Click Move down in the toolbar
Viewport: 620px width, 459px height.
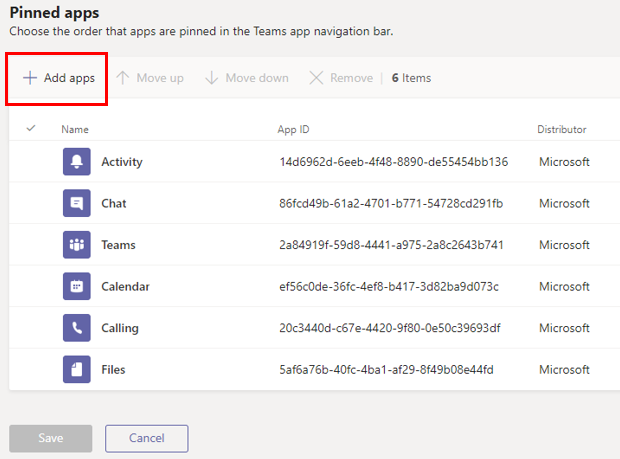tap(247, 78)
